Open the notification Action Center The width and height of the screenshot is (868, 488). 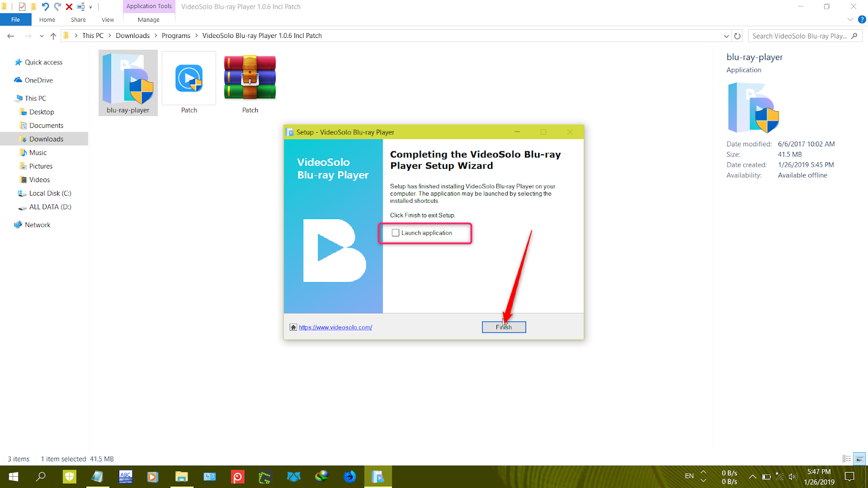point(850,477)
